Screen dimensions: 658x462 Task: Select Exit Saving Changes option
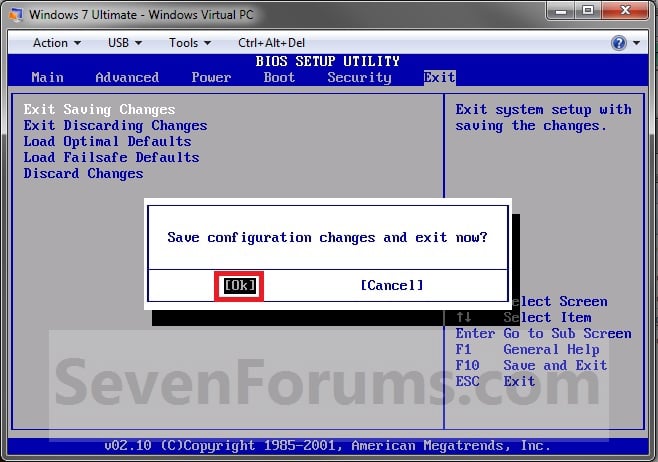(99, 110)
